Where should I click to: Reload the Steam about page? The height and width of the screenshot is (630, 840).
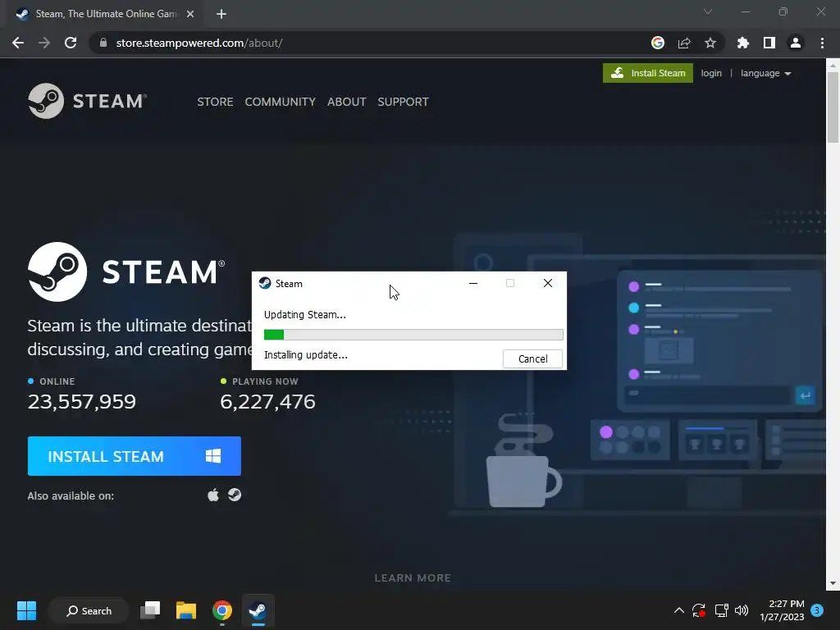71,43
